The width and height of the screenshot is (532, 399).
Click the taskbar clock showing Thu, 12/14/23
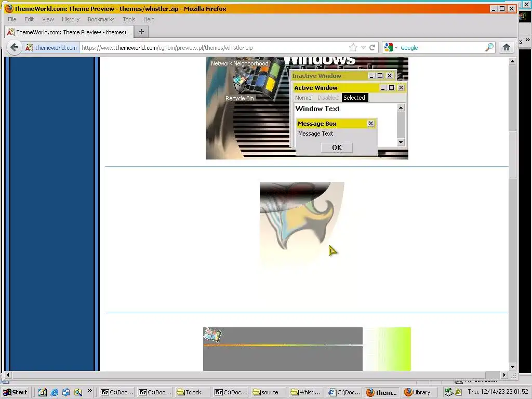tap(498, 392)
